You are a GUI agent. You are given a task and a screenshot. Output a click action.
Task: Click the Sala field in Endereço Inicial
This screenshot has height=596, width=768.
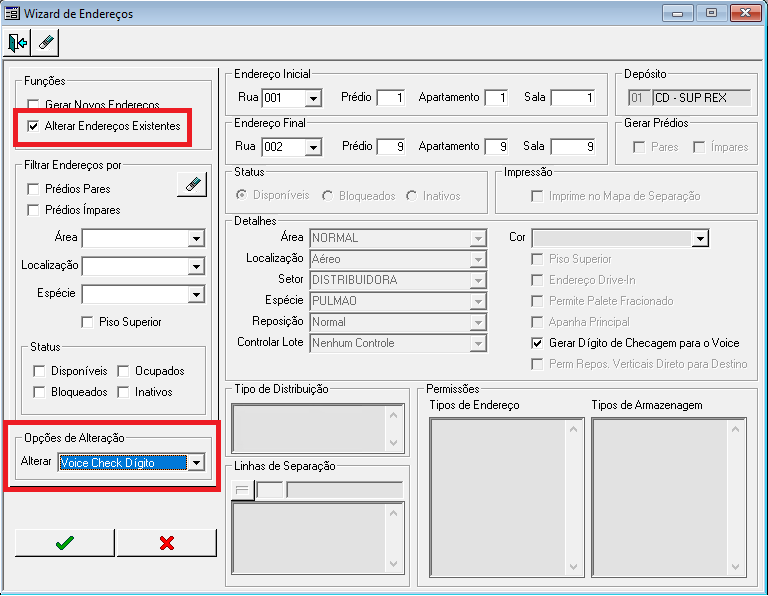[x=573, y=98]
